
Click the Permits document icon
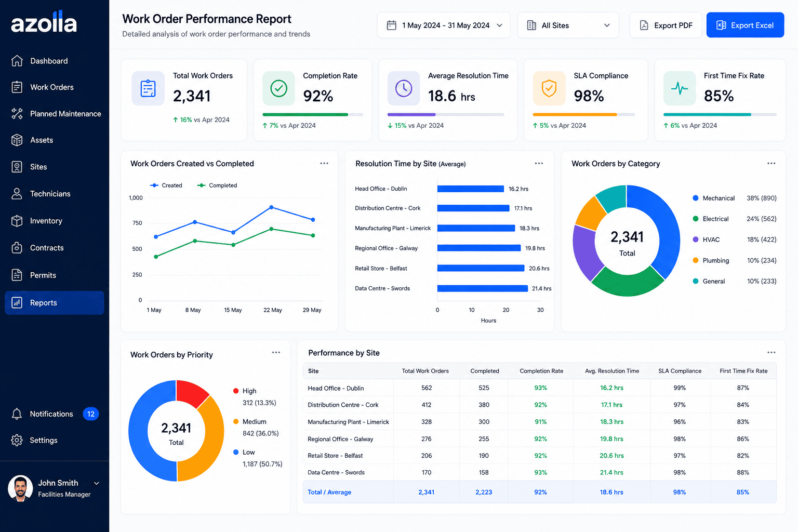(x=17, y=275)
